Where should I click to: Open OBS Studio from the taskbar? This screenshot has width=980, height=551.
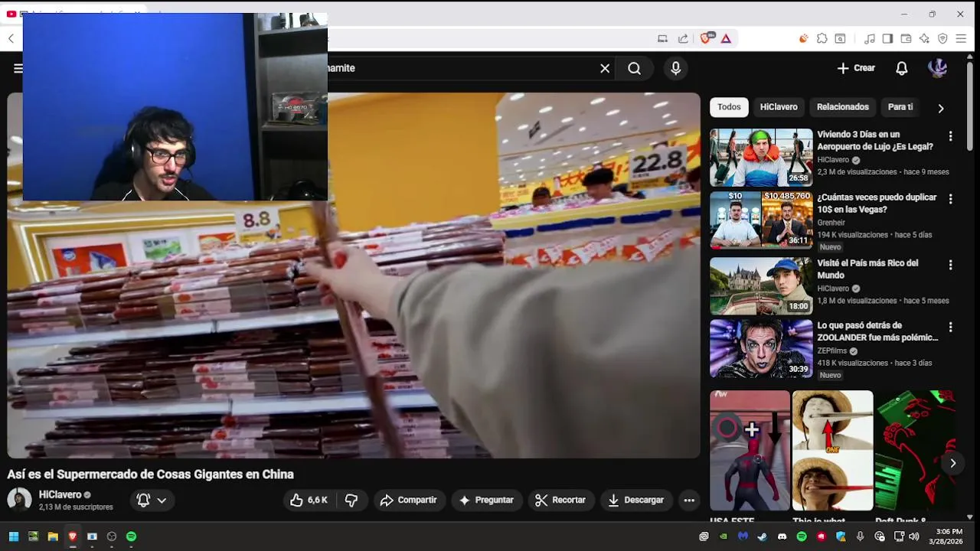coord(112,536)
